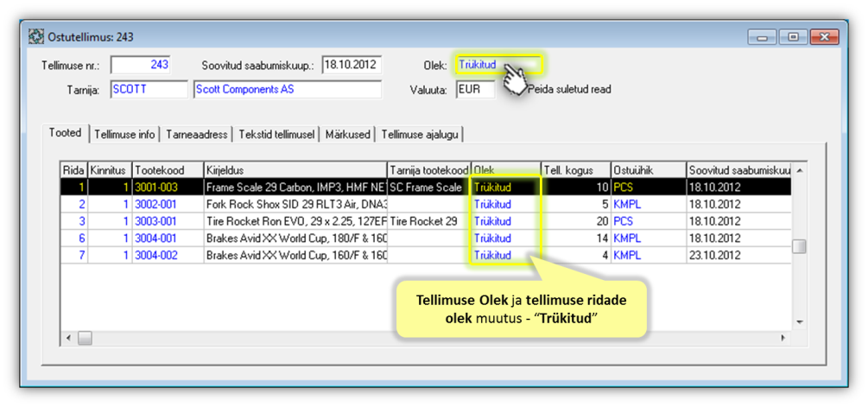Click PCS unit in the Tire Rocket row

pyautogui.click(x=649, y=221)
